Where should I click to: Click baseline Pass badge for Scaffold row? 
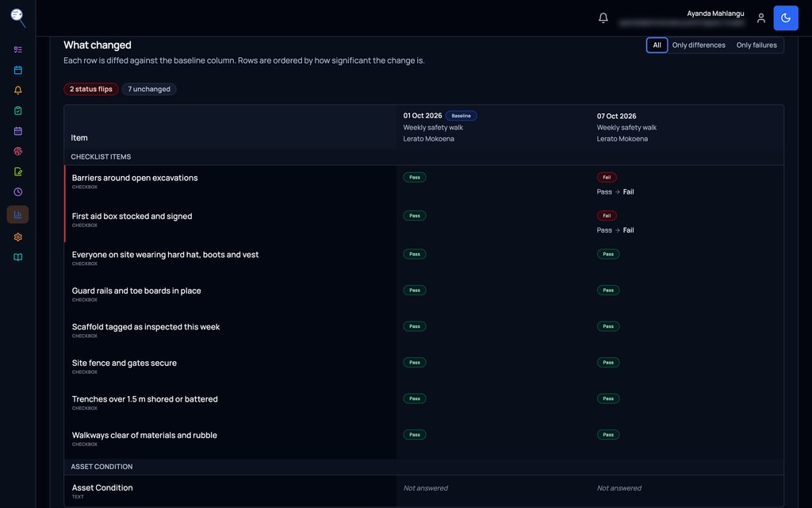[x=414, y=326]
